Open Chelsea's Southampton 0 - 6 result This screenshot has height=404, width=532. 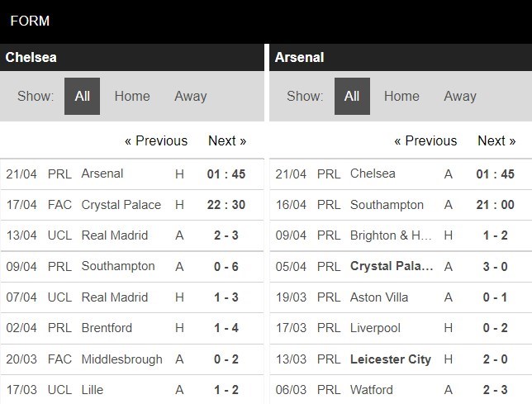coord(132,267)
